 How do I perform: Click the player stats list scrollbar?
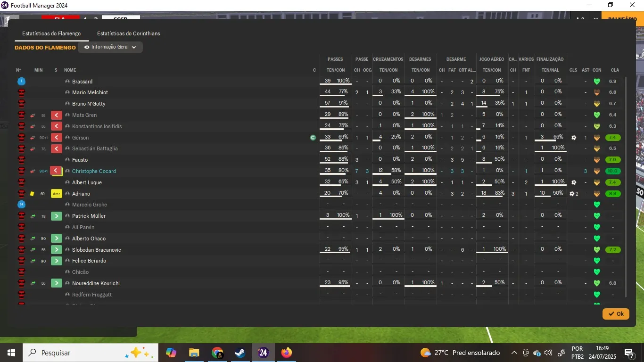626,186
